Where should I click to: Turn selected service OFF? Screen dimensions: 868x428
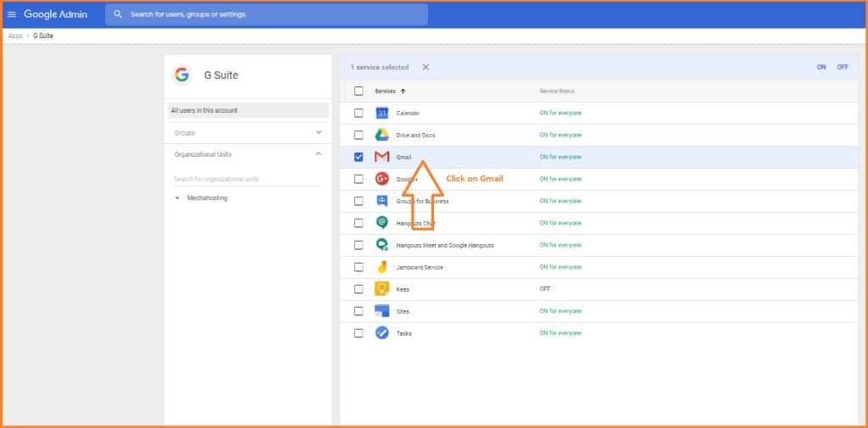click(843, 67)
